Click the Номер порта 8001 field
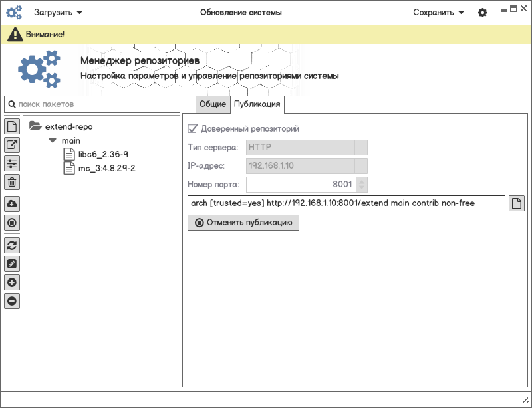 301,185
